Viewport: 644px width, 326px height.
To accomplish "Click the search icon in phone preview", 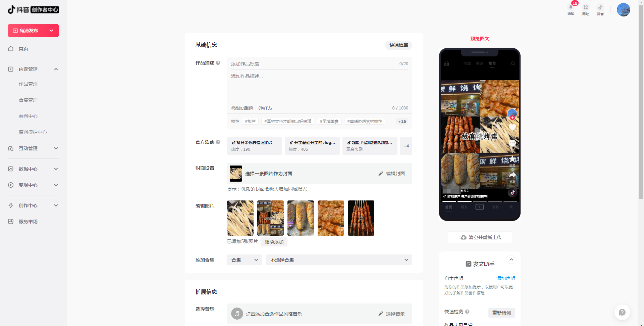I will pos(513,63).
